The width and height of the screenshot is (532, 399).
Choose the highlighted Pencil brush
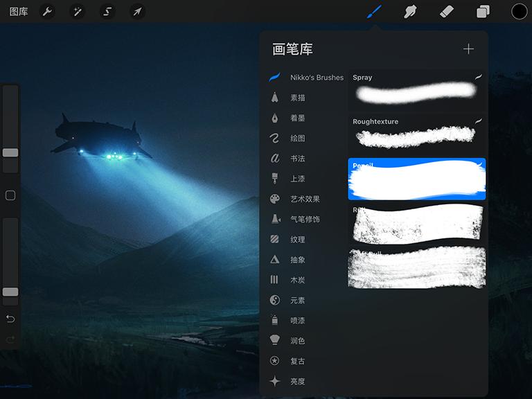[417, 179]
